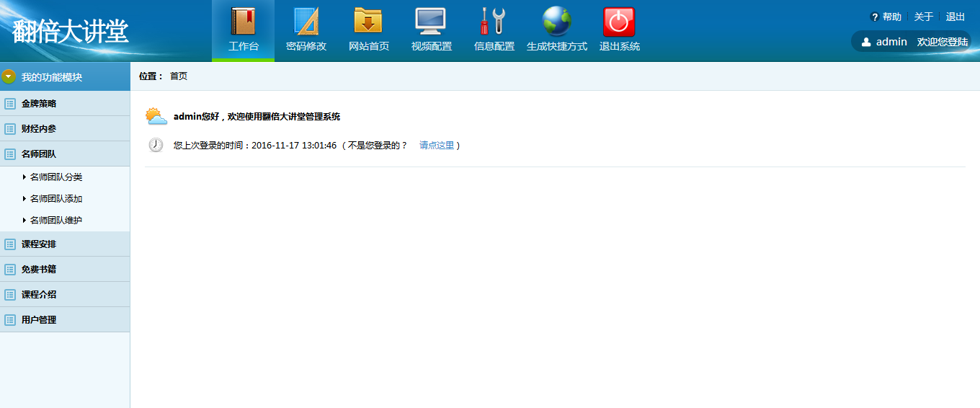
Task: Click the 帮助 help link
Action: (x=892, y=17)
